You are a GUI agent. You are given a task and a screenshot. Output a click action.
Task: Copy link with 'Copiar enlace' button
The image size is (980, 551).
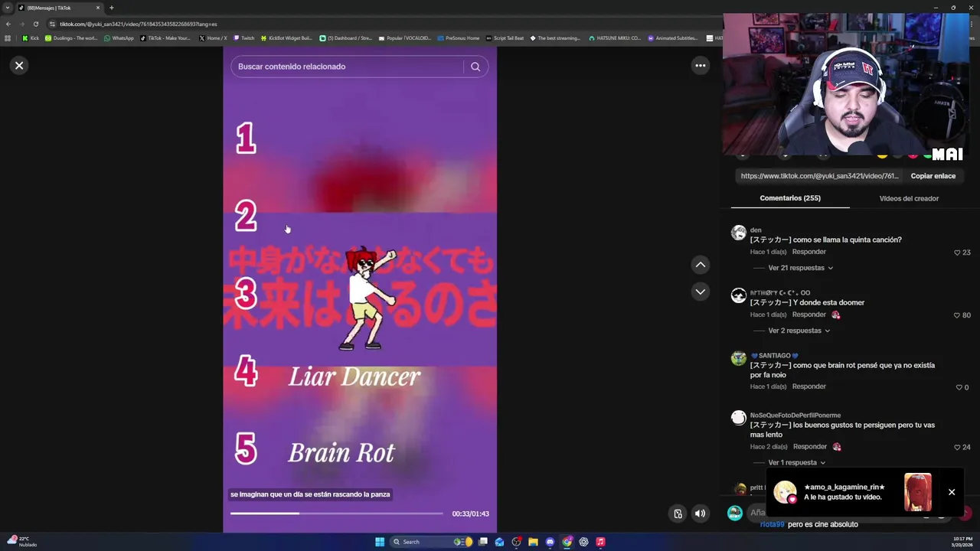[933, 176]
